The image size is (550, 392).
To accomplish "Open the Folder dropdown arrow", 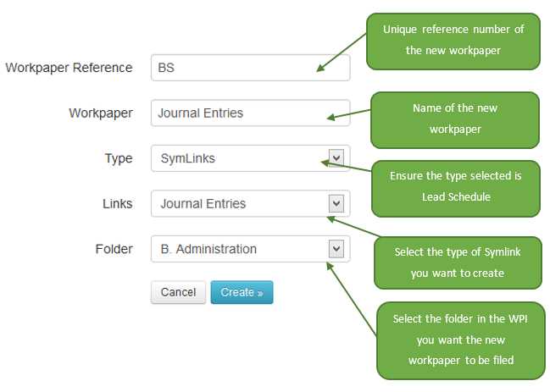I will [336, 249].
